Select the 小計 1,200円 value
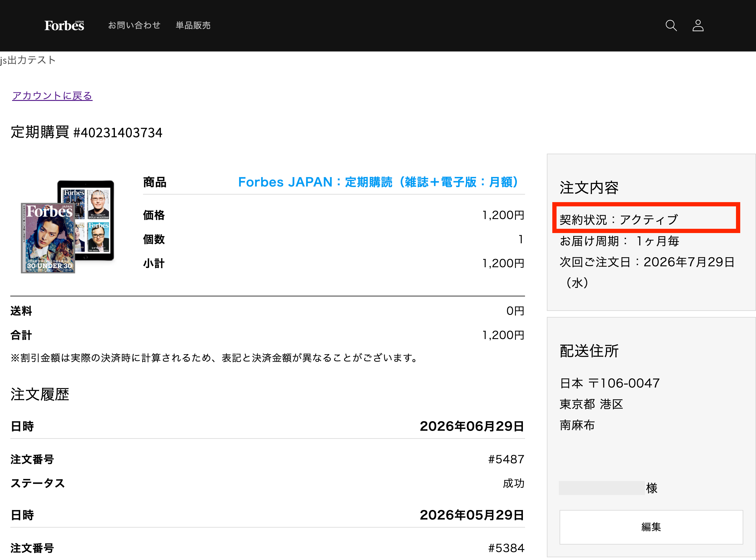756x560 pixels. [503, 263]
